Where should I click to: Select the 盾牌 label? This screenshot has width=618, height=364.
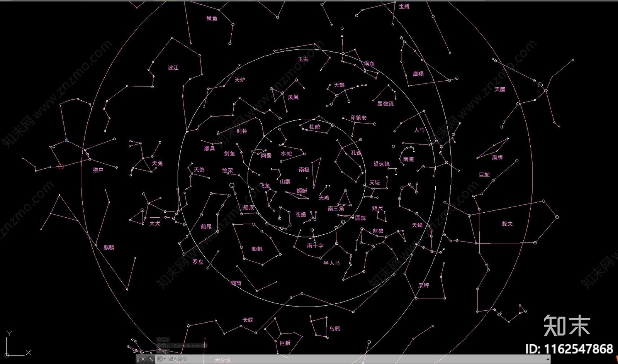497,157
